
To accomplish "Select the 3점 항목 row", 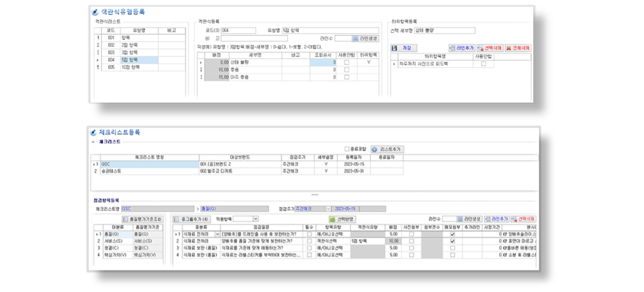I will (140, 53).
